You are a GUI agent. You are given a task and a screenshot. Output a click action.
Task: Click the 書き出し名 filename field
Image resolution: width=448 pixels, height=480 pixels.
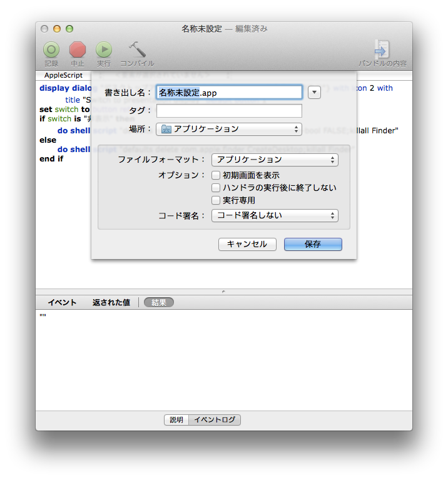coord(229,93)
